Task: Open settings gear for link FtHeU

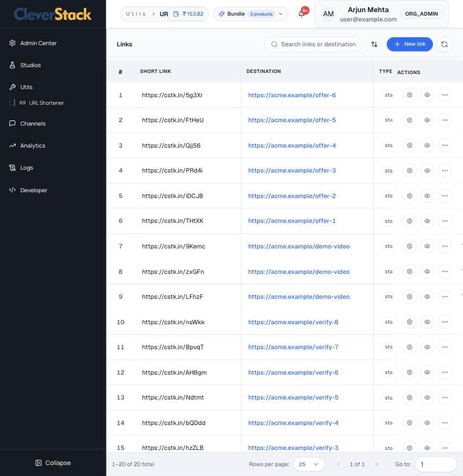Action: tap(409, 120)
